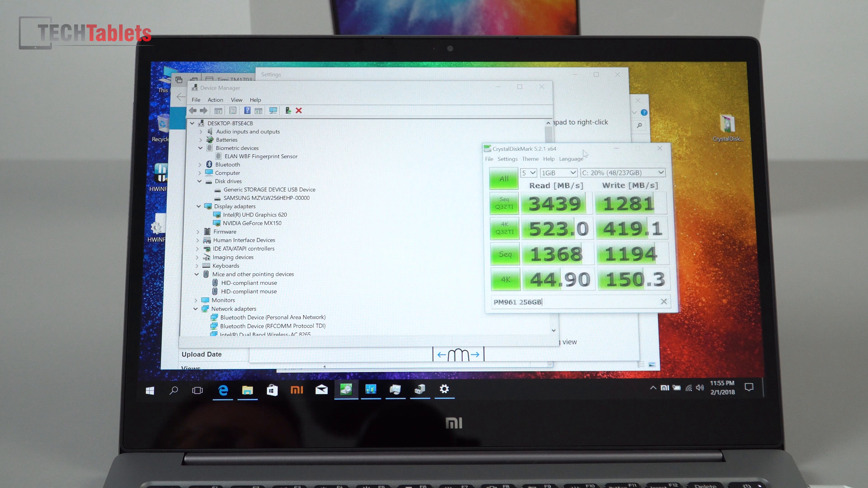Viewport: 868px width, 488px height.
Task: Select the CrystalDisk desktop shortcut icon
Action: coord(727,127)
